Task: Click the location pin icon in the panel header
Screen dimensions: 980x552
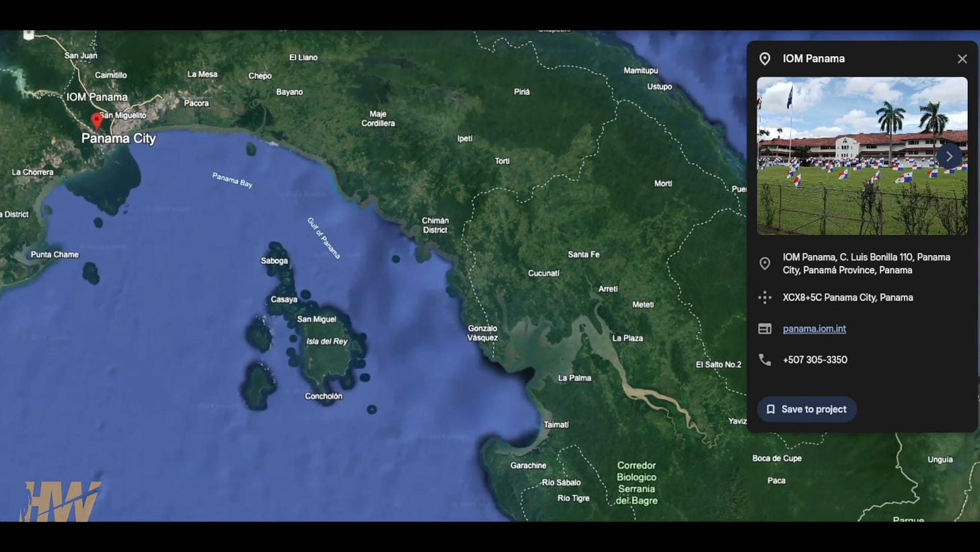Action: tap(765, 59)
